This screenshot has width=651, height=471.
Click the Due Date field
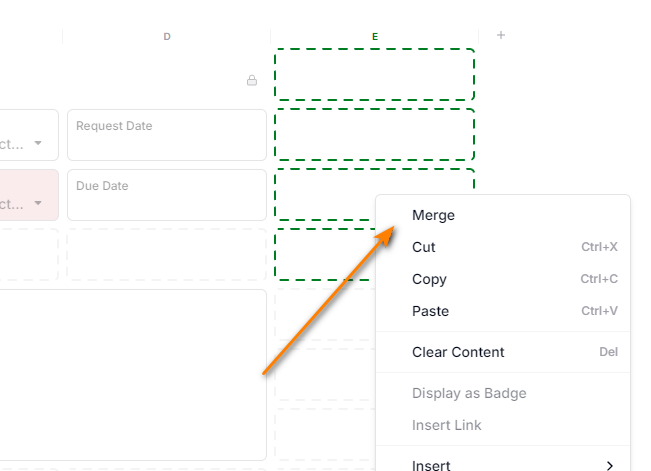[x=166, y=194]
